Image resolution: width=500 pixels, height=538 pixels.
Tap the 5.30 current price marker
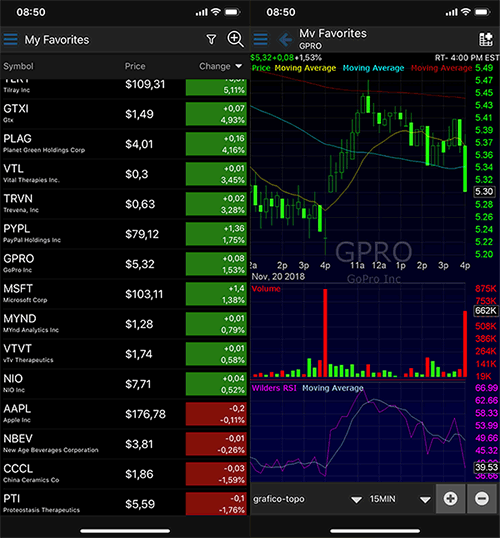[x=484, y=191]
